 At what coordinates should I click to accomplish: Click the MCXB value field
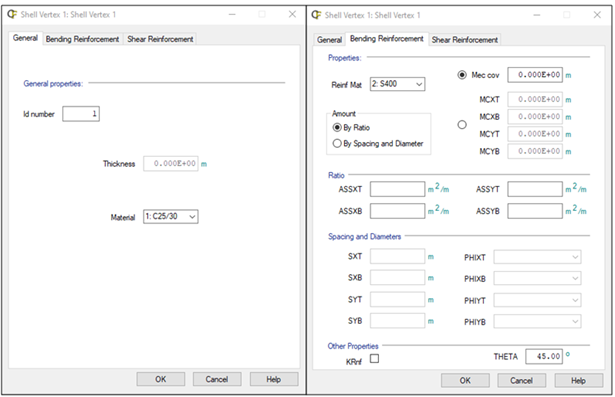[535, 117]
